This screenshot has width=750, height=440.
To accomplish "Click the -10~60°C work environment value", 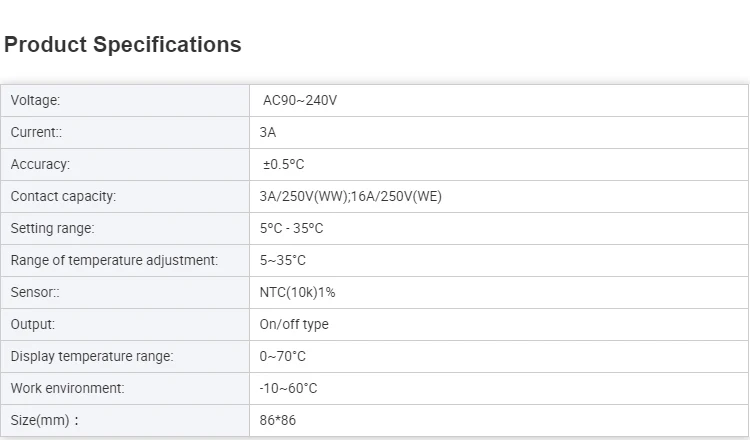I will 288,388.
